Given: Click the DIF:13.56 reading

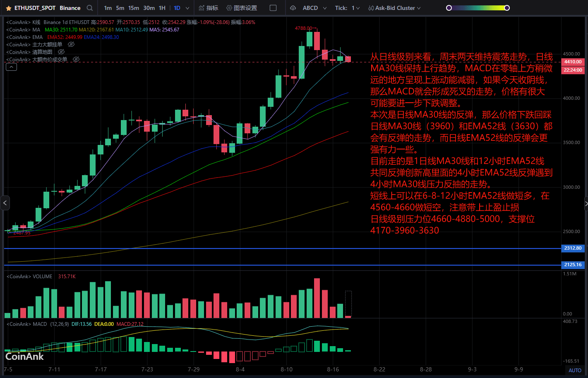Looking at the screenshot, I should (82, 324).
